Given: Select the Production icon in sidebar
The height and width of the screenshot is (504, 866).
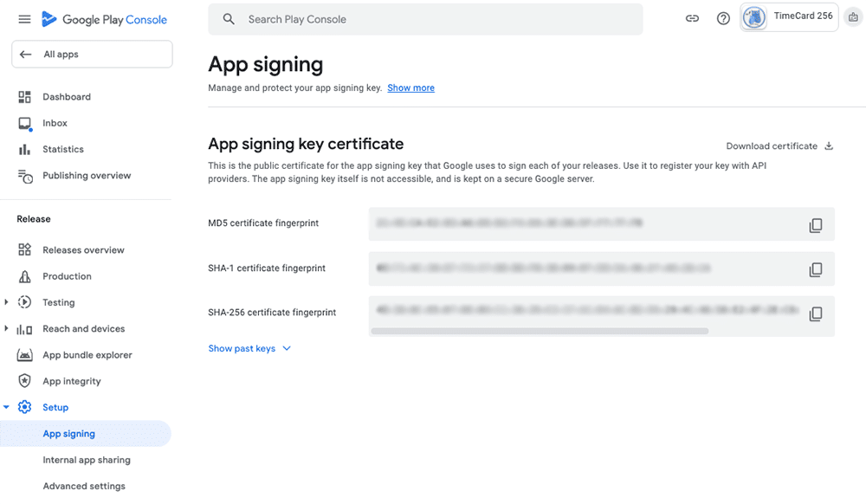Looking at the screenshot, I should pyautogui.click(x=27, y=275).
